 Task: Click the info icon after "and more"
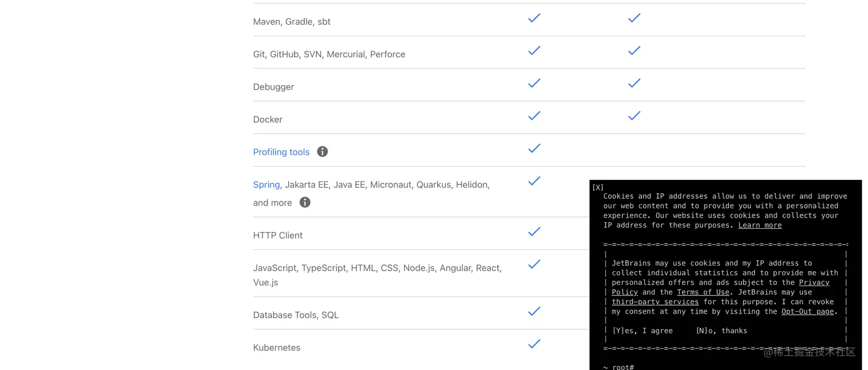305,202
